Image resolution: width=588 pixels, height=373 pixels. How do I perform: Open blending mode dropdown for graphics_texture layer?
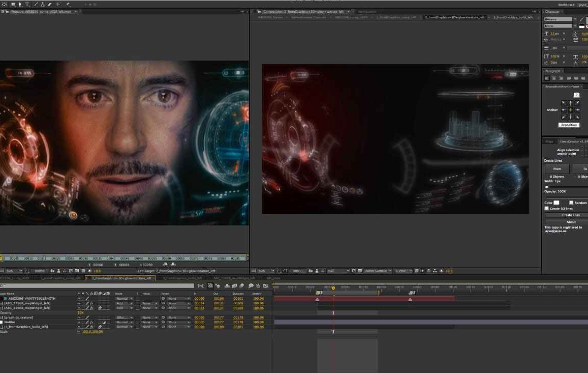124,318
